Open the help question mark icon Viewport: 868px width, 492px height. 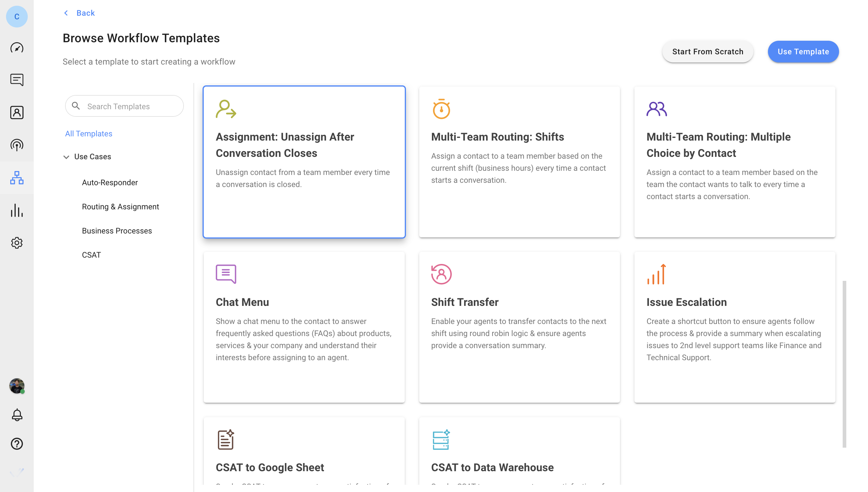[x=17, y=444]
